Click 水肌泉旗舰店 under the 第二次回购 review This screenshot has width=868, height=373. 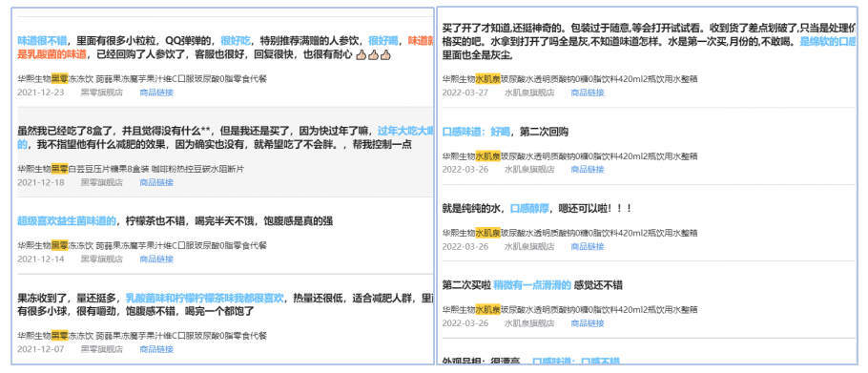click(529, 170)
